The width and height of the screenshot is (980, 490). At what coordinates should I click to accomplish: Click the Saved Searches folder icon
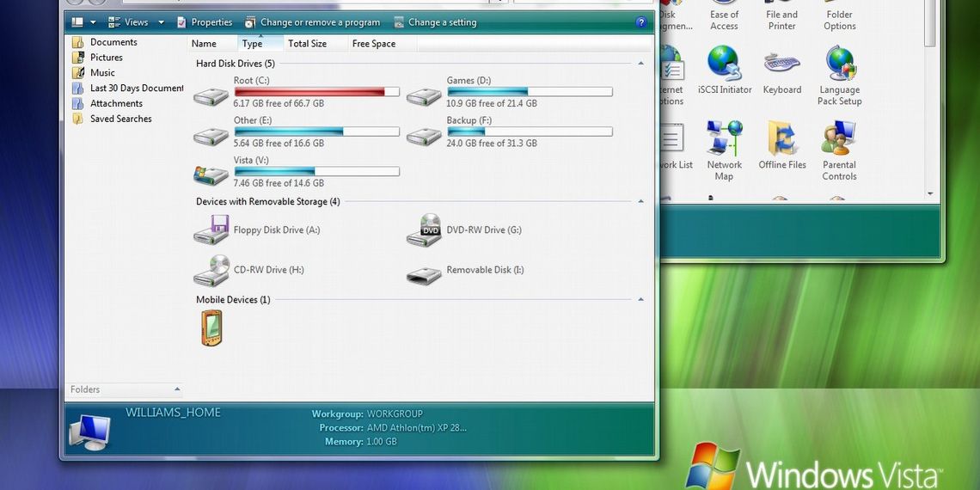77,119
